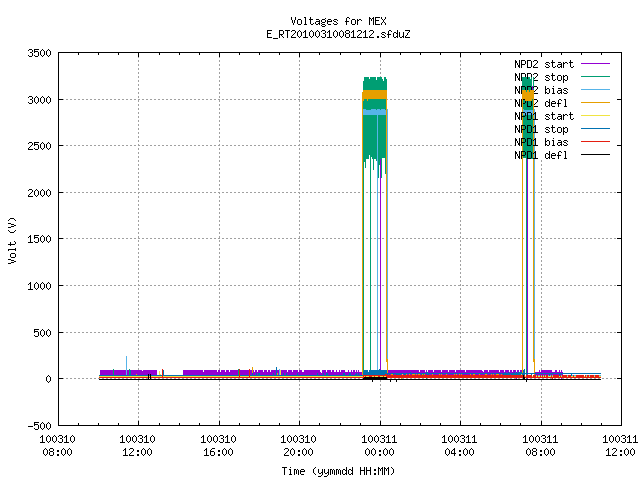Screen dimensions: 640x480
Task: Click the 2000 y-axis tick label
Action: tap(40, 193)
